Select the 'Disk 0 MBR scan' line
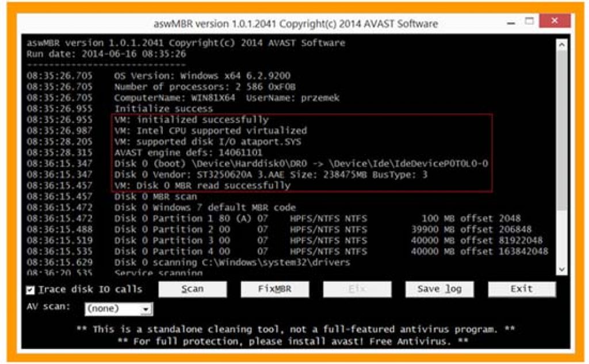 155,197
